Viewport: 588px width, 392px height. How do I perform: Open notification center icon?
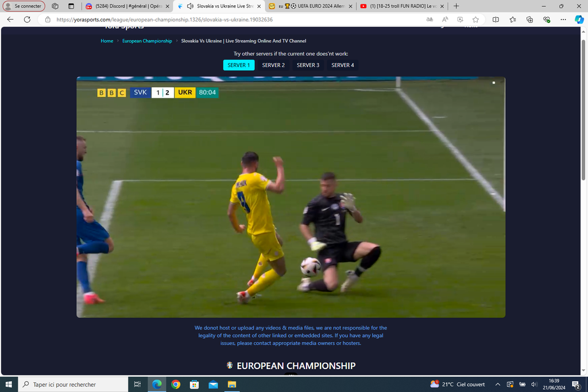[576, 385]
